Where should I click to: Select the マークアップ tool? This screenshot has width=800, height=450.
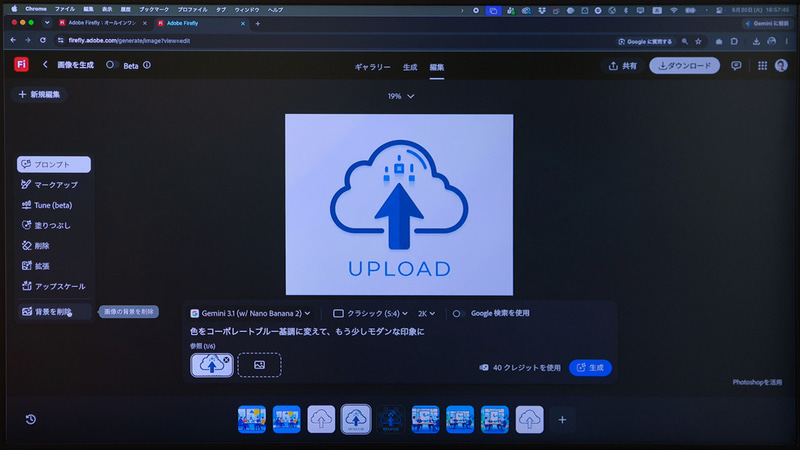[54, 185]
